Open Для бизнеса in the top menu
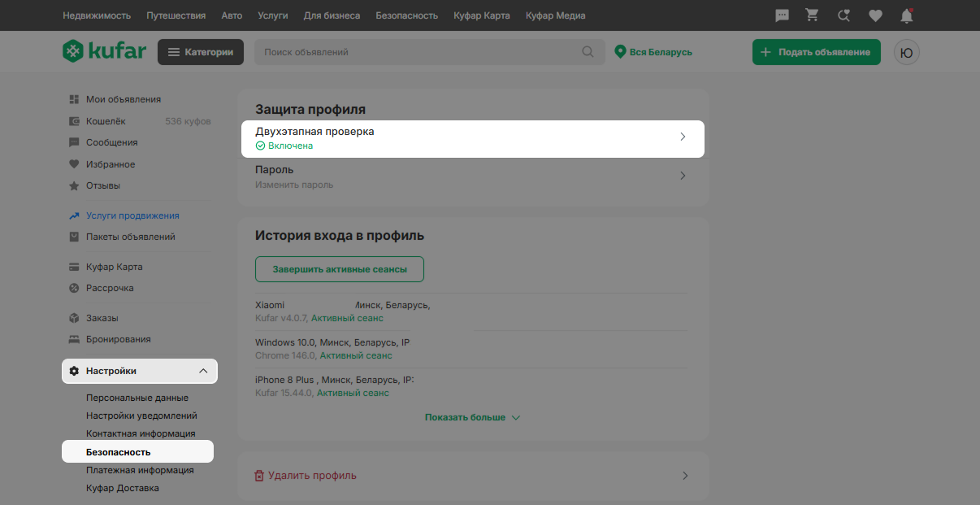 point(332,15)
